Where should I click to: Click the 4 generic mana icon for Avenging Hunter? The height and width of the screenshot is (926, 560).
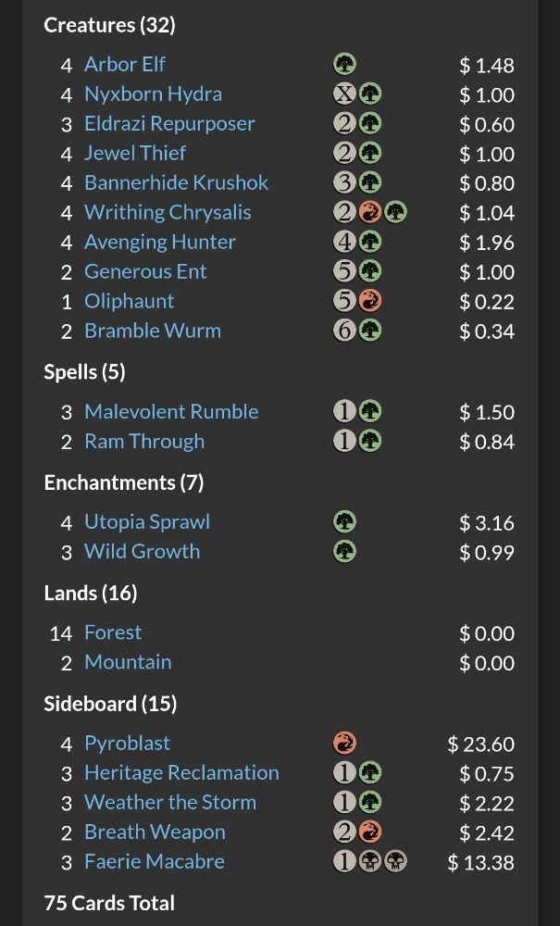344,243
